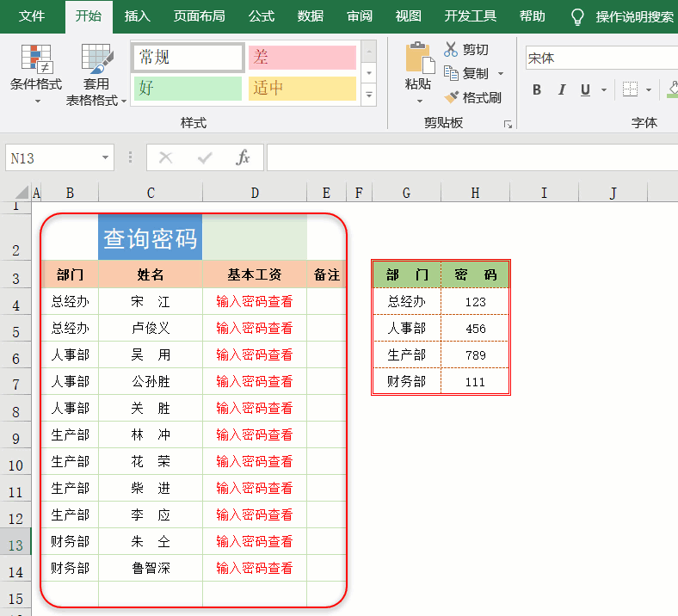Click the formula bar input field
Viewport: 678px width, 616px height.
(x=472, y=157)
